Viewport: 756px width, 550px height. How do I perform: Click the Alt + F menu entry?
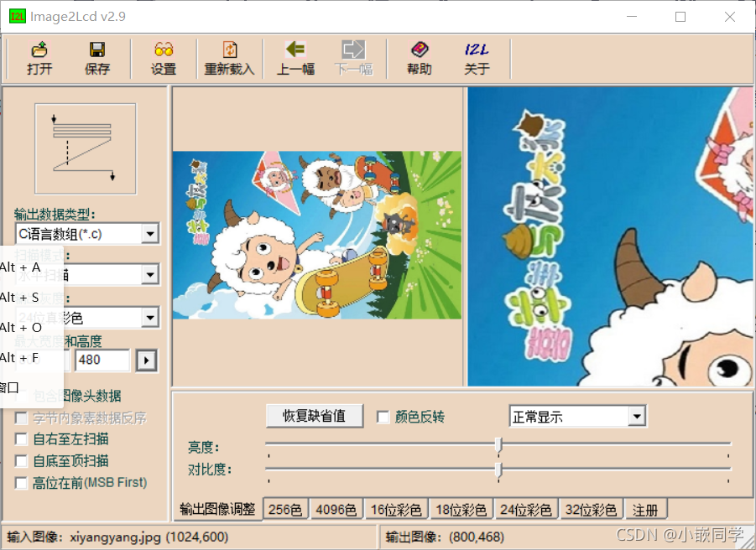pyautogui.click(x=19, y=358)
